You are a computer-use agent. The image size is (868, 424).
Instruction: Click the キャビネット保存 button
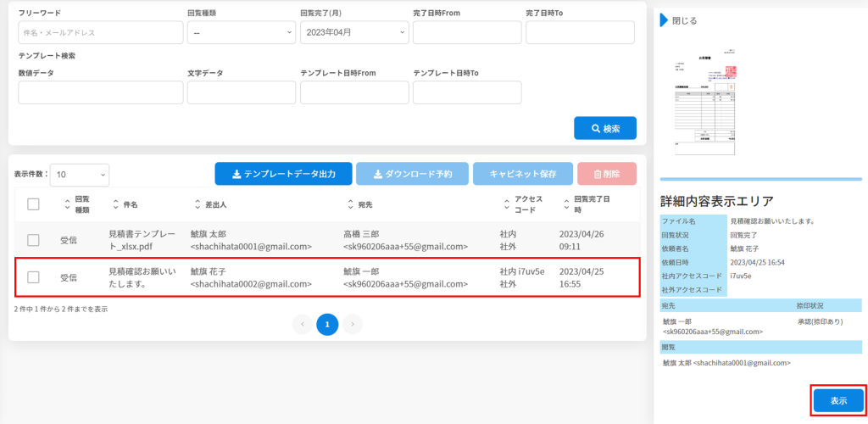tap(522, 174)
